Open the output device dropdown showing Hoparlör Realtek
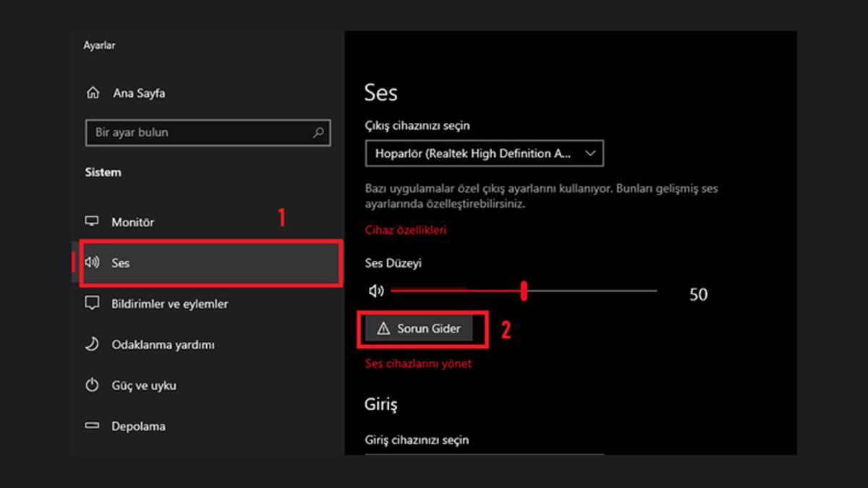The image size is (868, 488). click(483, 153)
